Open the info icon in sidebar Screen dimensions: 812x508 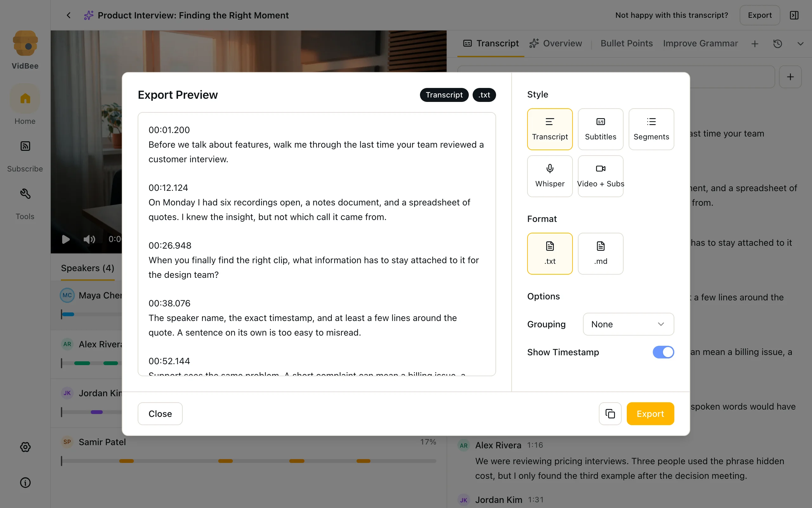[x=25, y=483]
